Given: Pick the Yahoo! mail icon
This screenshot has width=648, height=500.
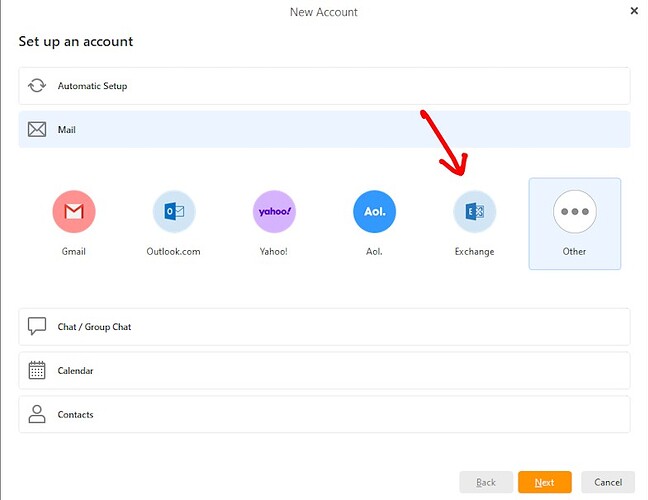Looking at the screenshot, I should [x=274, y=212].
